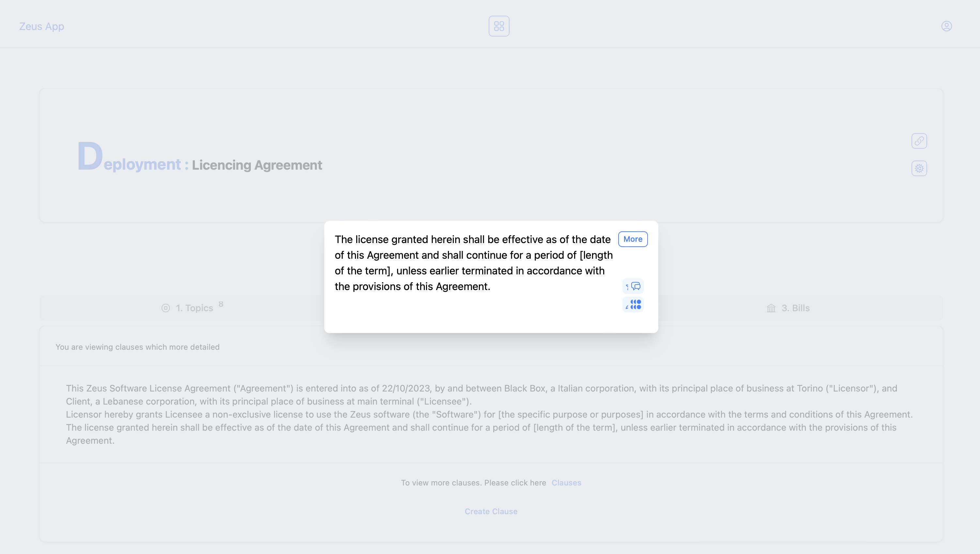This screenshot has height=554, width=980.
Task: Click Zeus App label in top left
Action: click(42, 26)
